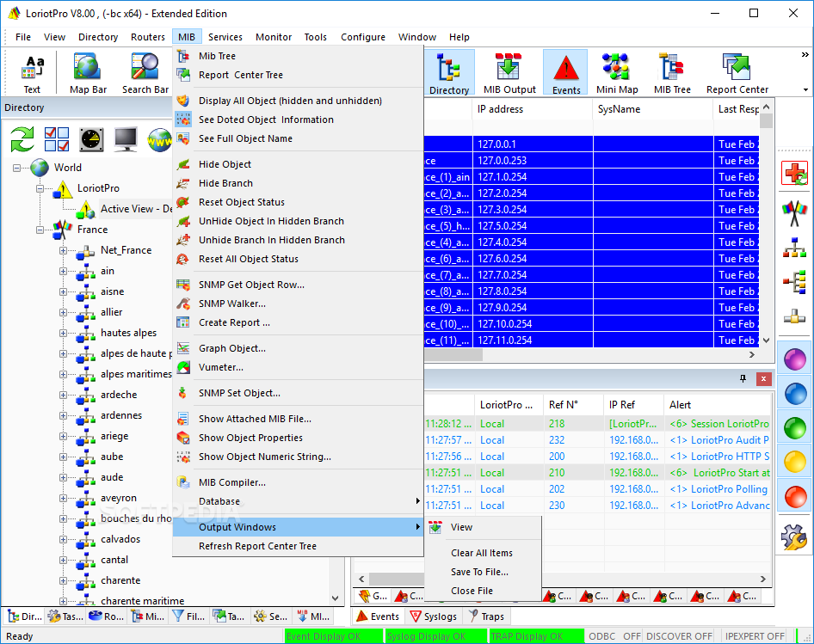
Task: Switch to the Traps tab
Action: tap(486, 616)
